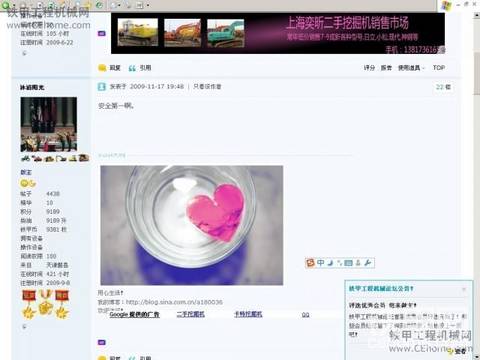The width and height of the screenshot is (480, 360).
Task: Click the 查看 link in the announcement popup
Action: click(x=461, y=351)
